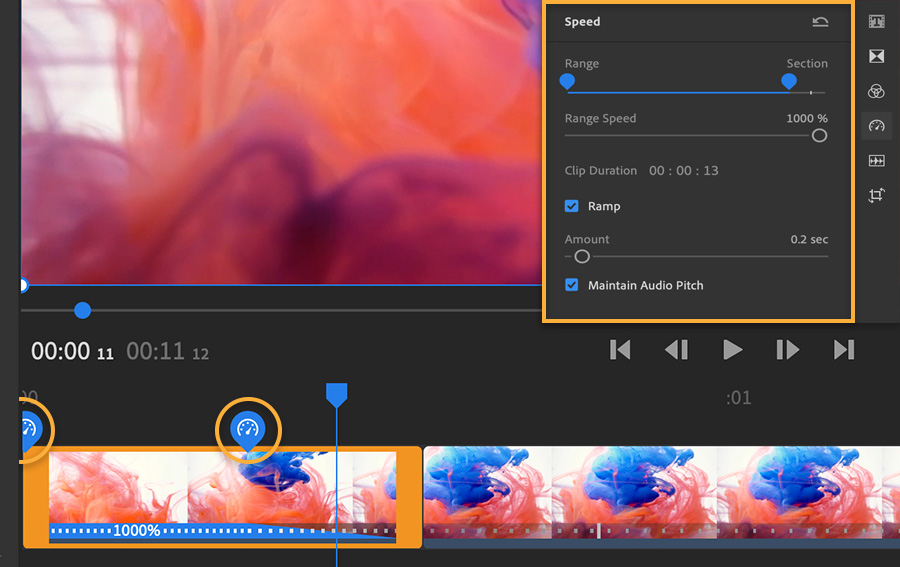The image size is (900, 567).
Task: Click the Range Speed slider knob
Action: pos(819,135)
